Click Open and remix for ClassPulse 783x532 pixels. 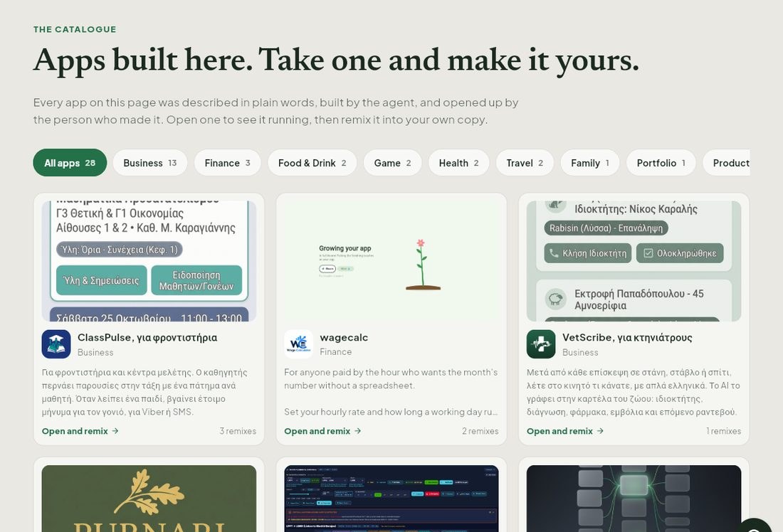tap(80, 431)
